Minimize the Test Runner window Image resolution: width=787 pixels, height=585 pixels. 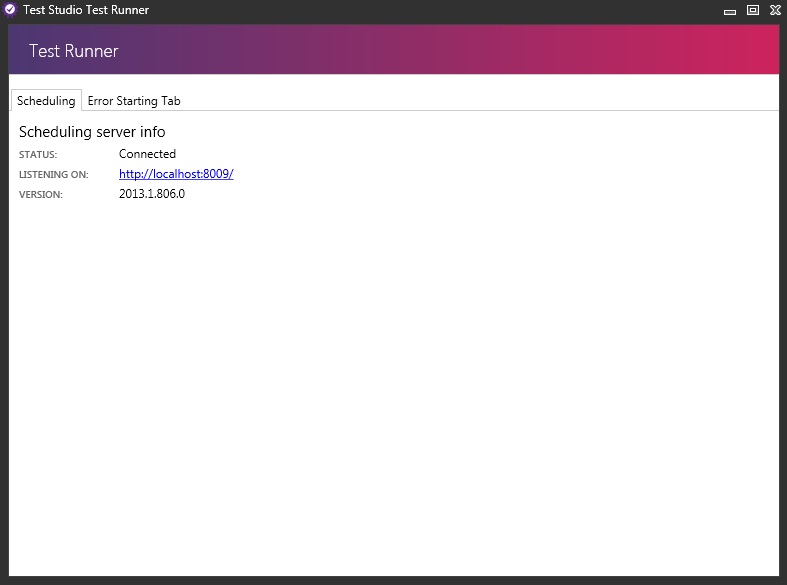731,10
